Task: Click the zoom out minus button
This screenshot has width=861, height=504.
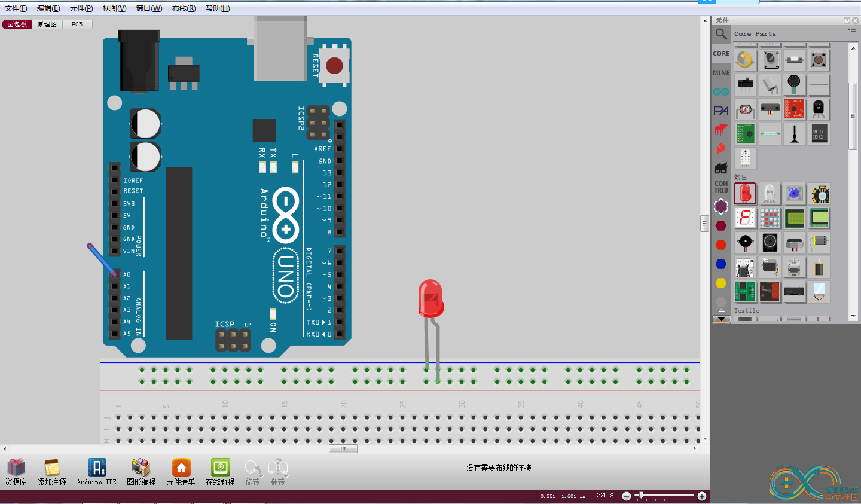Action: (x=627, y=496)
